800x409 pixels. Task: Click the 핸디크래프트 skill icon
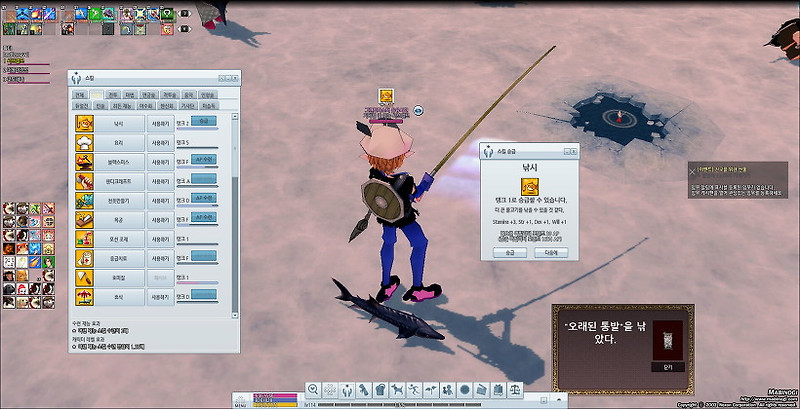(x=84, y=181)
